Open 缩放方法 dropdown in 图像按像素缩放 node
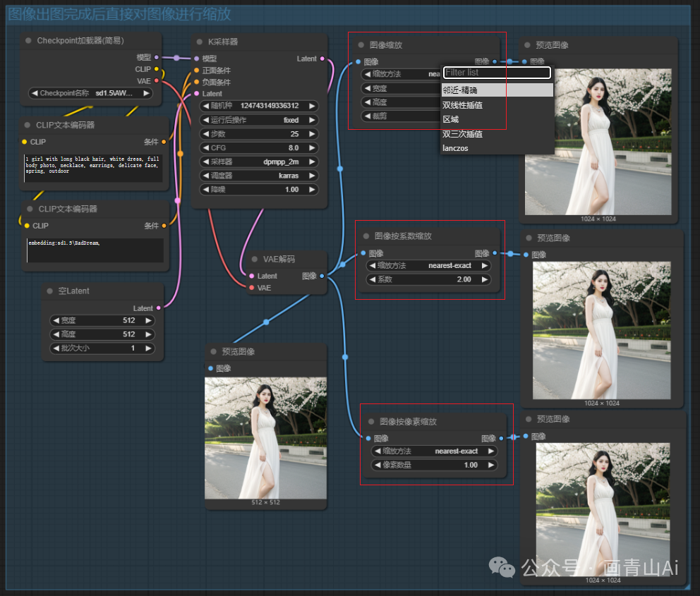The height and width of the screenshot is (596, 700). click(x=435, y=451)
